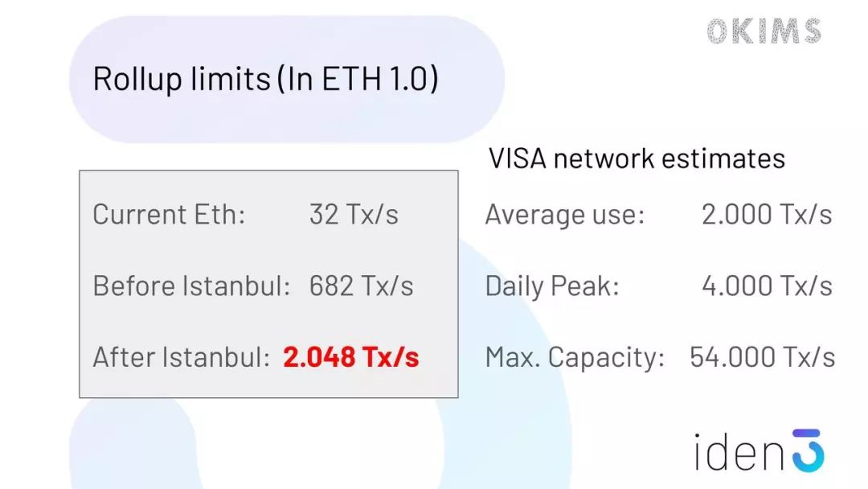Click the blue 3 symbol in iden3

click(809, 450)
